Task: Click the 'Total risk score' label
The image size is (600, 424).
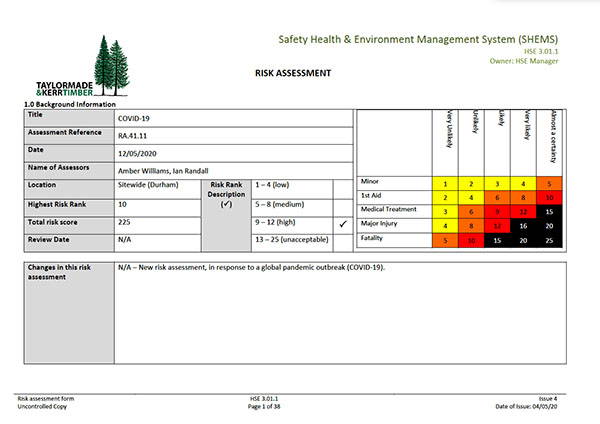Action: click(x=52, y=222)
